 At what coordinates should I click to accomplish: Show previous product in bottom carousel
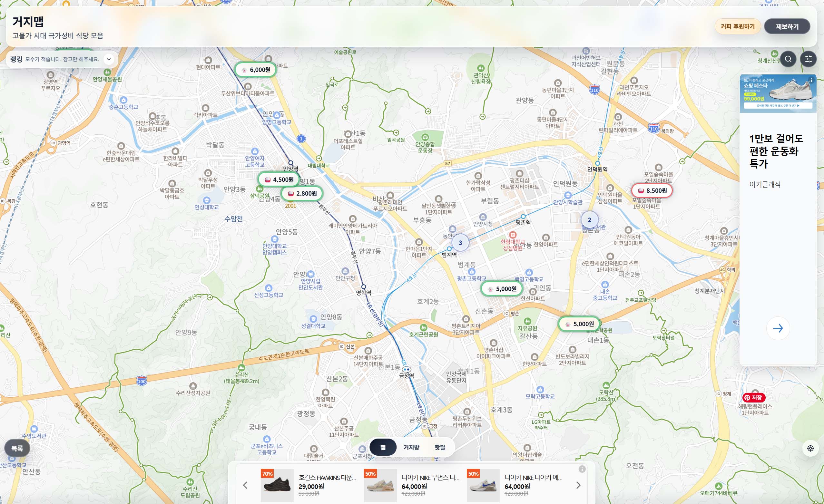[245, 485]
